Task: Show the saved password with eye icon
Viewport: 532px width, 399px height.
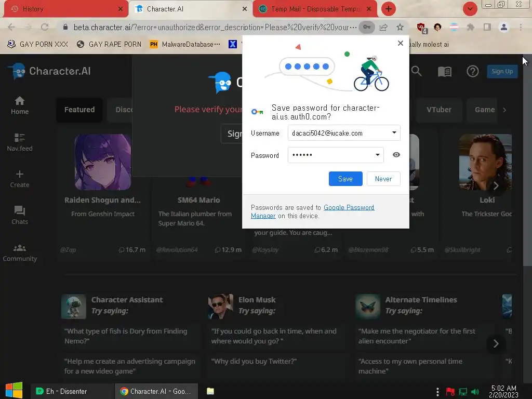Action: pyautogui.click(x=396, y=155)
